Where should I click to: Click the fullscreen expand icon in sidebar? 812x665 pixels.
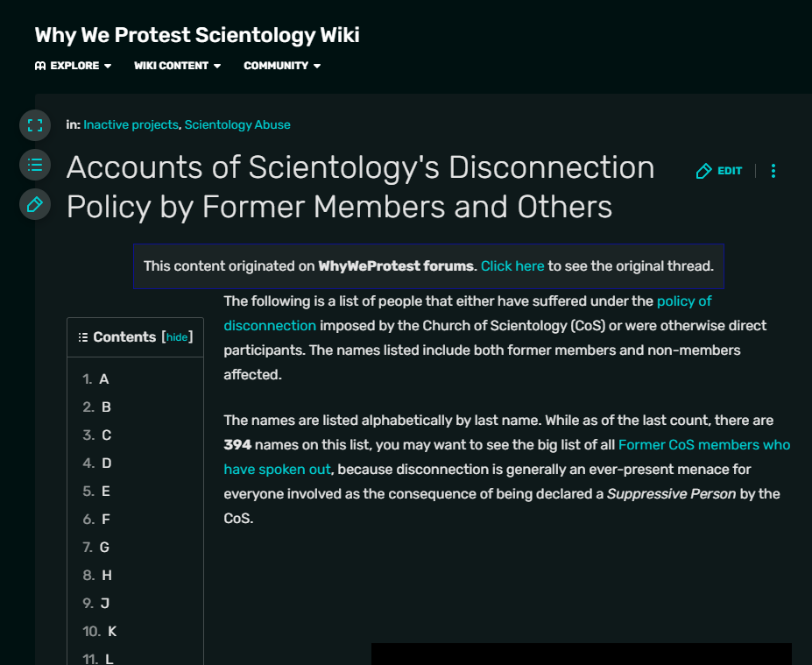[x=35, y=124]
